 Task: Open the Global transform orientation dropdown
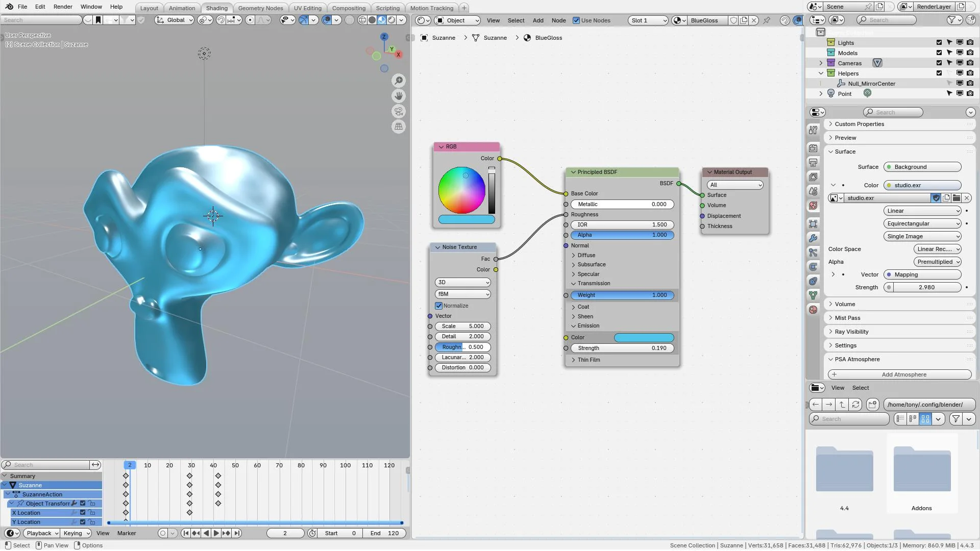175,20
